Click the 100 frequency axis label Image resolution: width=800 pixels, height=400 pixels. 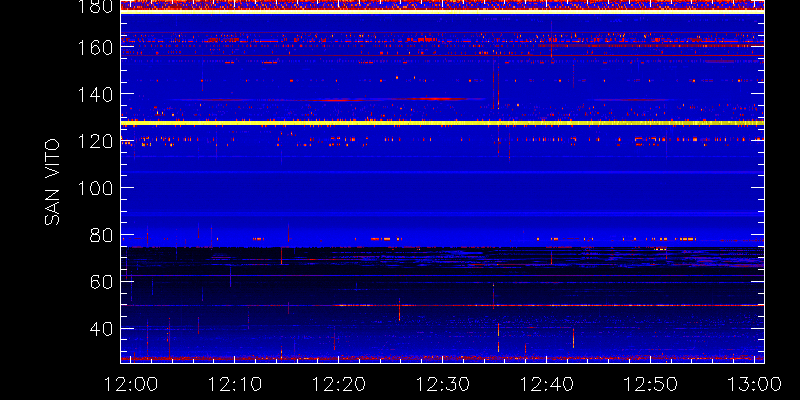click(94, 188)
